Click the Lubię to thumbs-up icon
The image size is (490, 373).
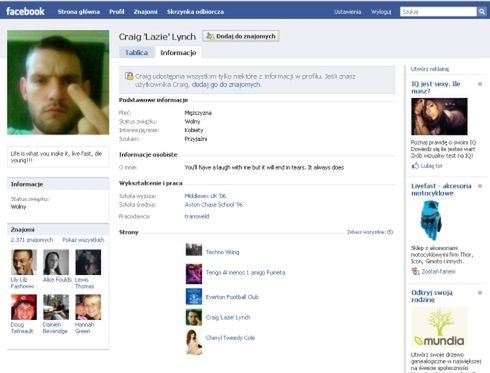415,165
